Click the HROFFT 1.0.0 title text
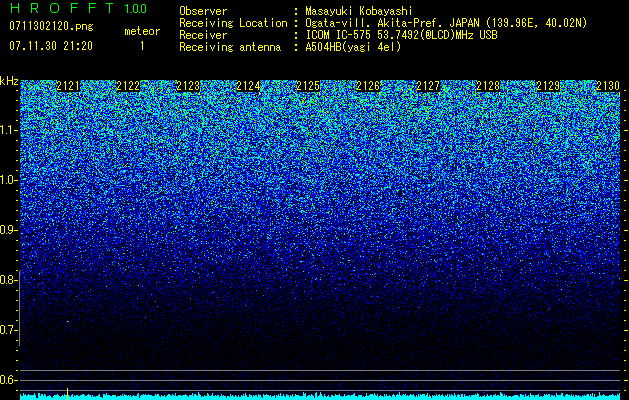Screen dimensions: 629x400 point(78,8)
